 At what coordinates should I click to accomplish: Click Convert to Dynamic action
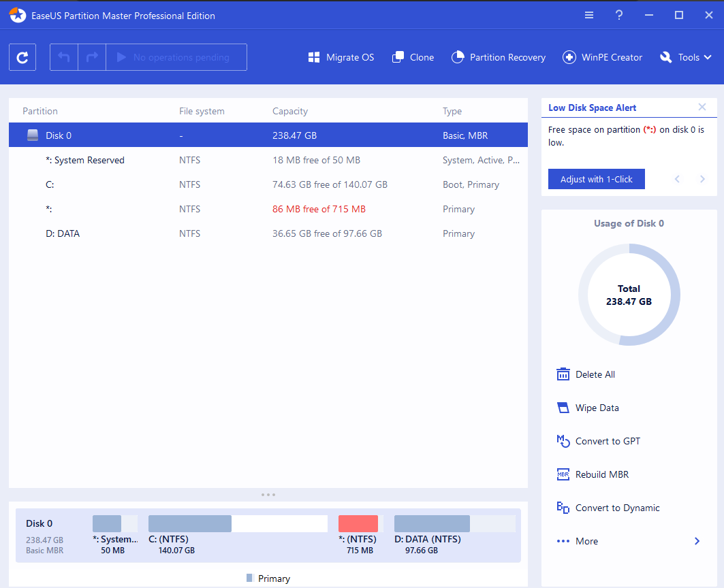click(617, 508)
